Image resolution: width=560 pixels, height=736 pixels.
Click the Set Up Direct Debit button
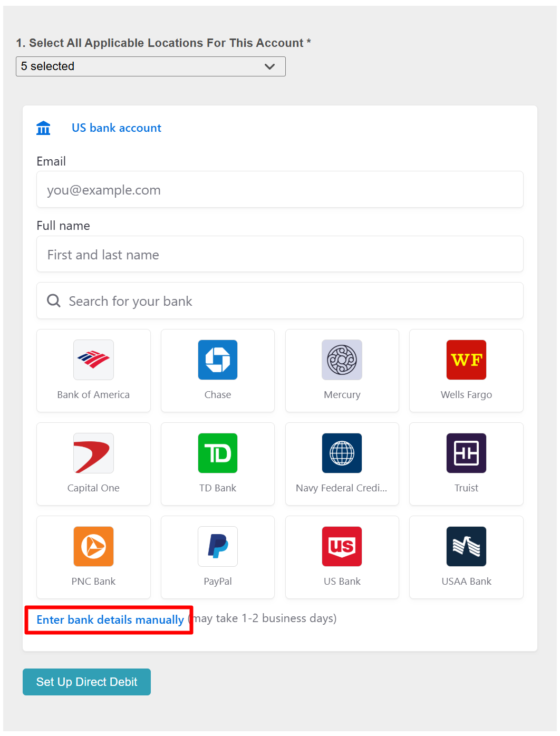86,682
